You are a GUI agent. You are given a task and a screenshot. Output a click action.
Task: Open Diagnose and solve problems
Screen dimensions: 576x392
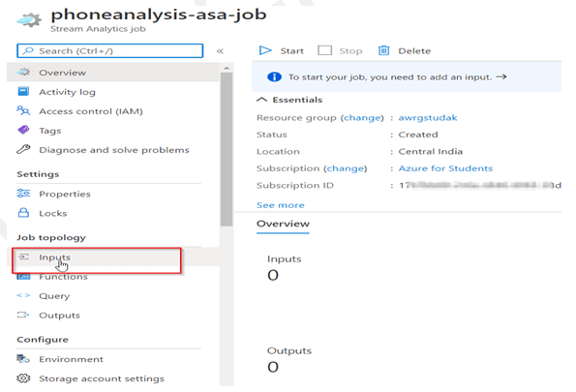(113, 150)
